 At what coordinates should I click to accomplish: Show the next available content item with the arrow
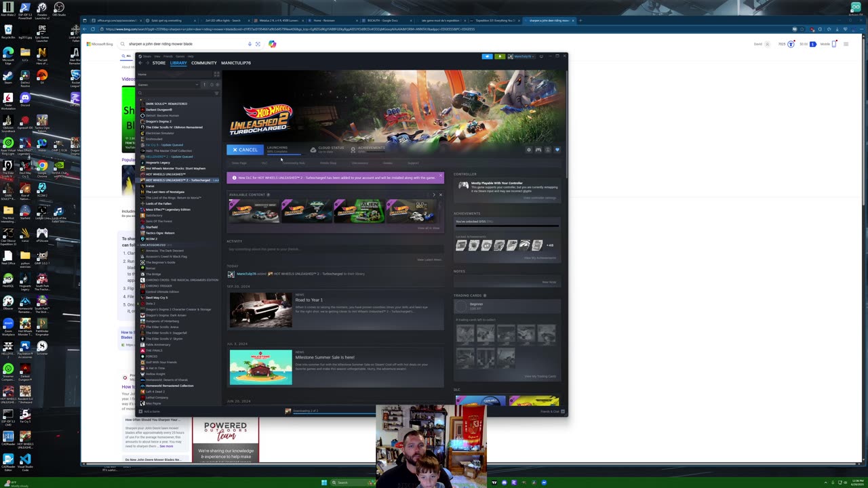pos(434,195)
